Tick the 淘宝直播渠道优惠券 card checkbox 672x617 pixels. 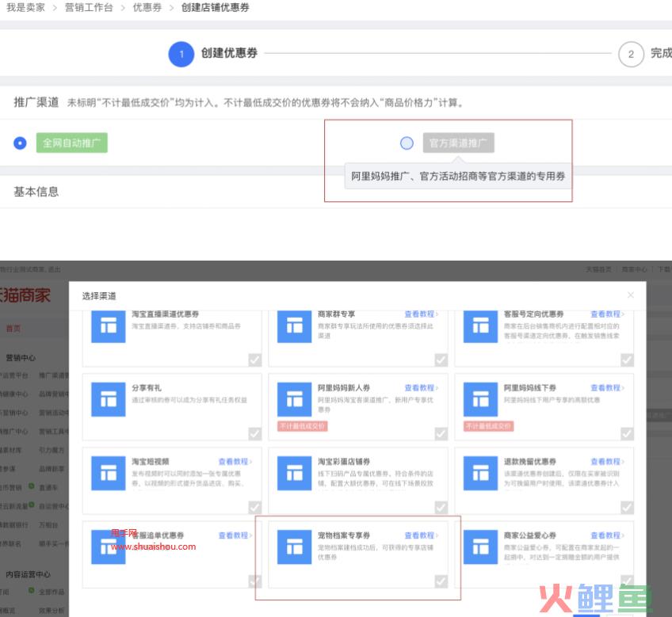pos(255,360)
